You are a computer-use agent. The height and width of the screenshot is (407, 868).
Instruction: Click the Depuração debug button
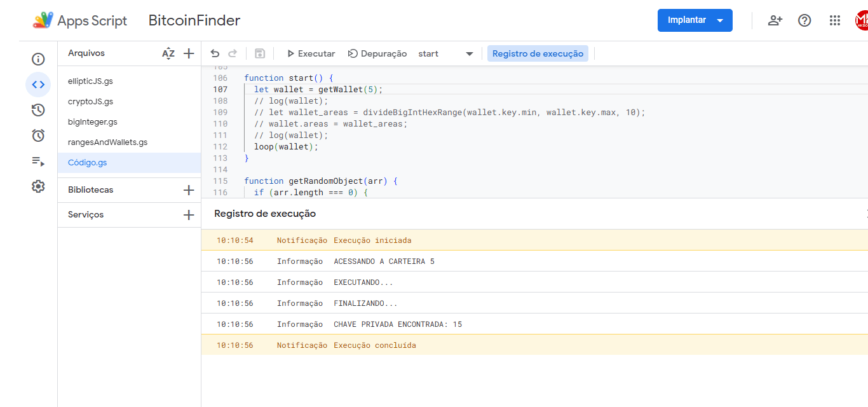click(377, 53)
